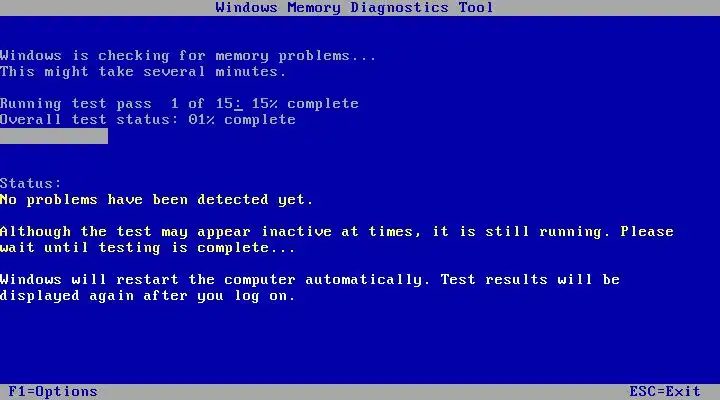Click the ESC=Exit label
The height and width of the screenshot is (400, 720).
665,392
